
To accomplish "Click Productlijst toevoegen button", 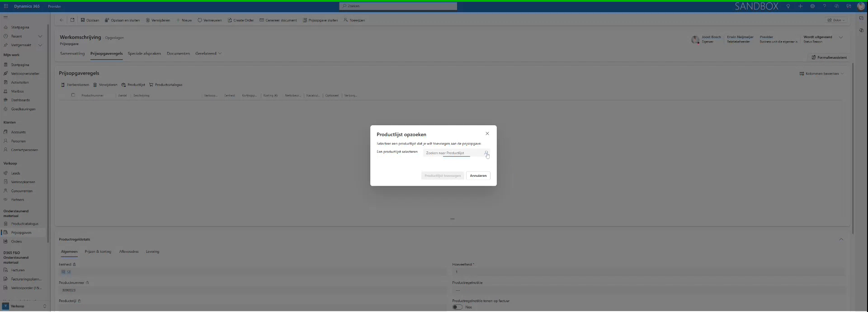I will click(x=443, y=175).
